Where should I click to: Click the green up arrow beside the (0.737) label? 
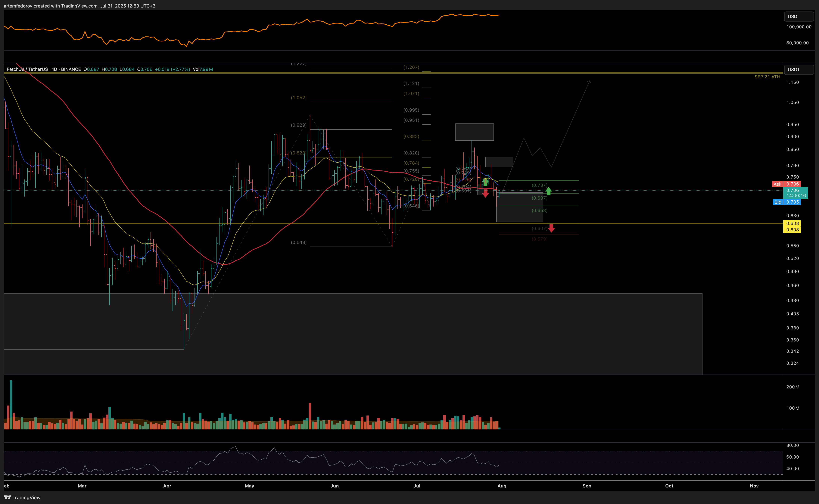[548, 191]
